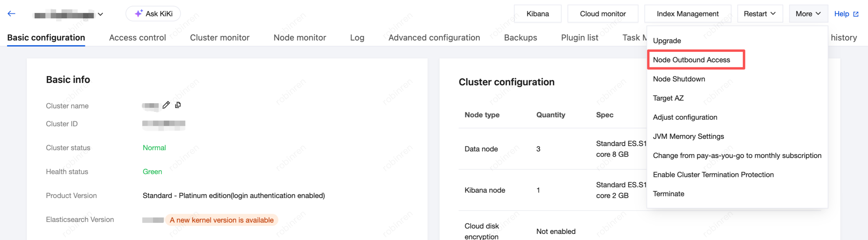Open the Log tab
Image resolution: width=868 pixels, height=240 pixels.
(357, 37)
